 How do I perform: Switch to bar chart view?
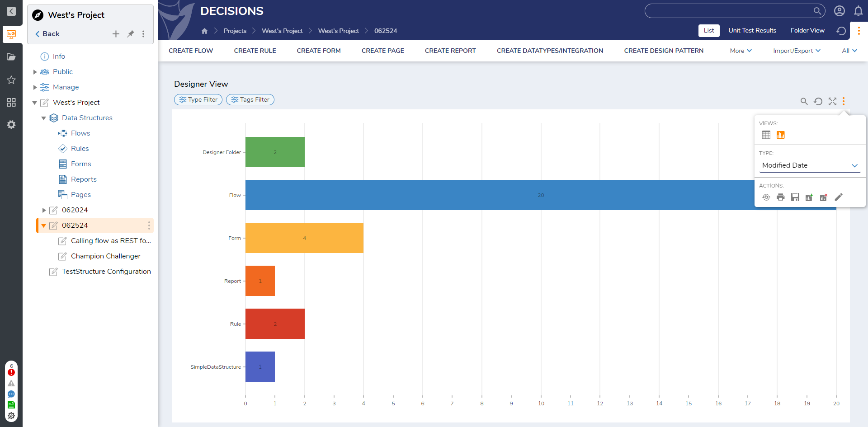(781, 135)
